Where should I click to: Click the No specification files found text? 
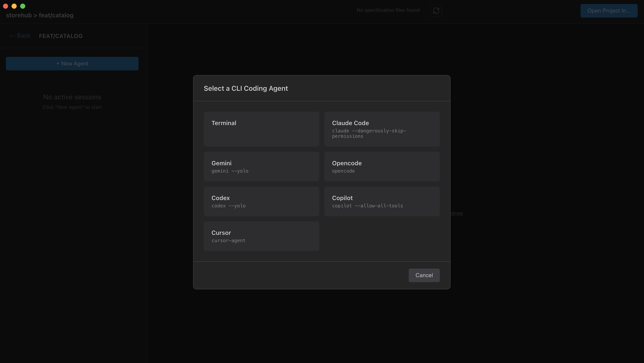click(x=388, y=10)
